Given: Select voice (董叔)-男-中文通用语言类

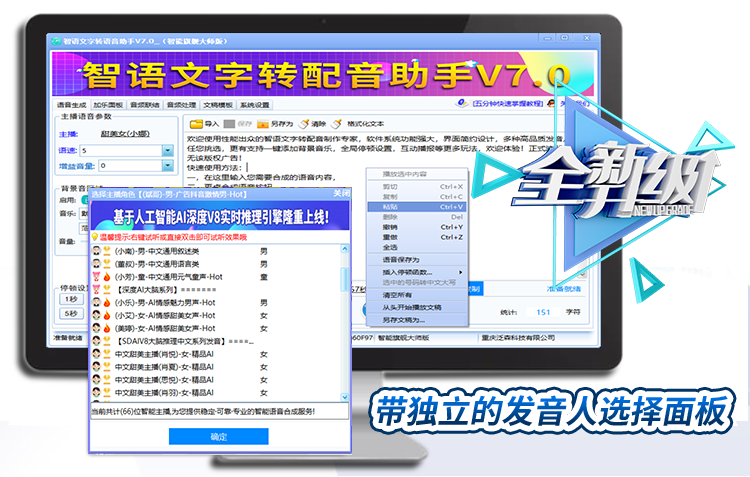Looking at the screenshot, I should pyautogui.click(x=157, y=264).
